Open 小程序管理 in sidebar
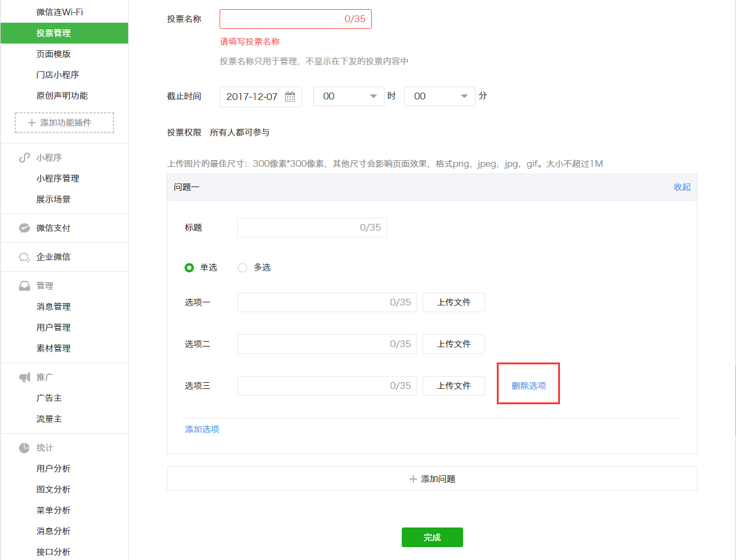The image size is (736, 560). 58,178
